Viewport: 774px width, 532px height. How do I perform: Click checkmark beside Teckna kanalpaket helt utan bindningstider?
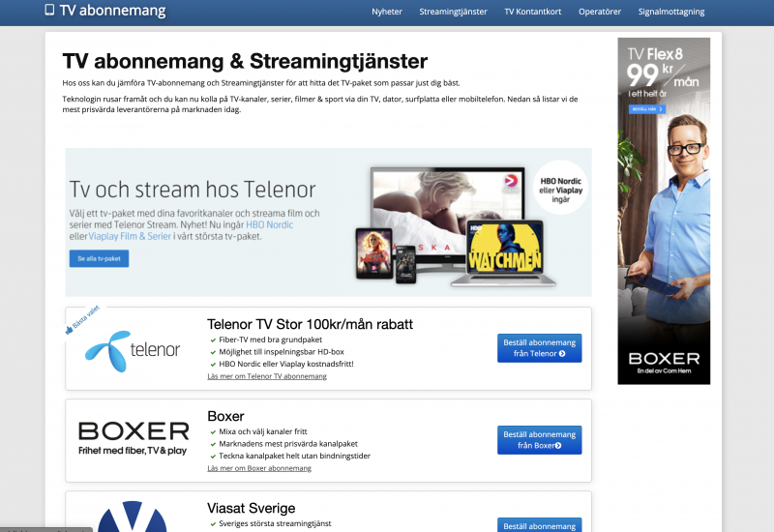(213, 456)
